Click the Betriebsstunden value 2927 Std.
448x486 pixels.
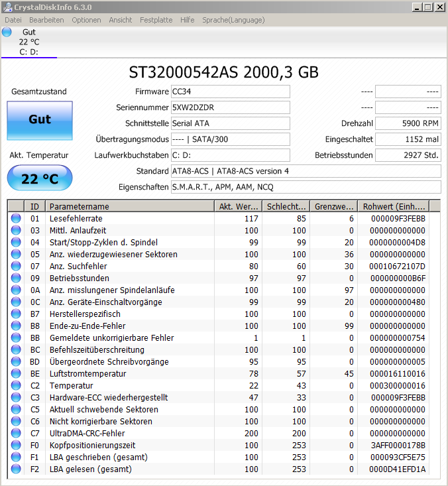click(x=408, y=155)
